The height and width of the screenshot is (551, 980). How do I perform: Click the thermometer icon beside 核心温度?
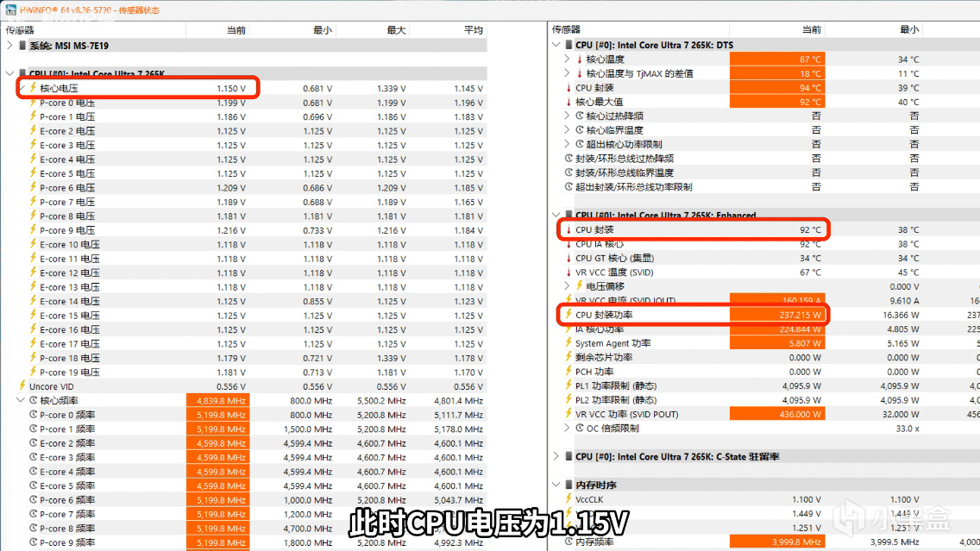580,59
